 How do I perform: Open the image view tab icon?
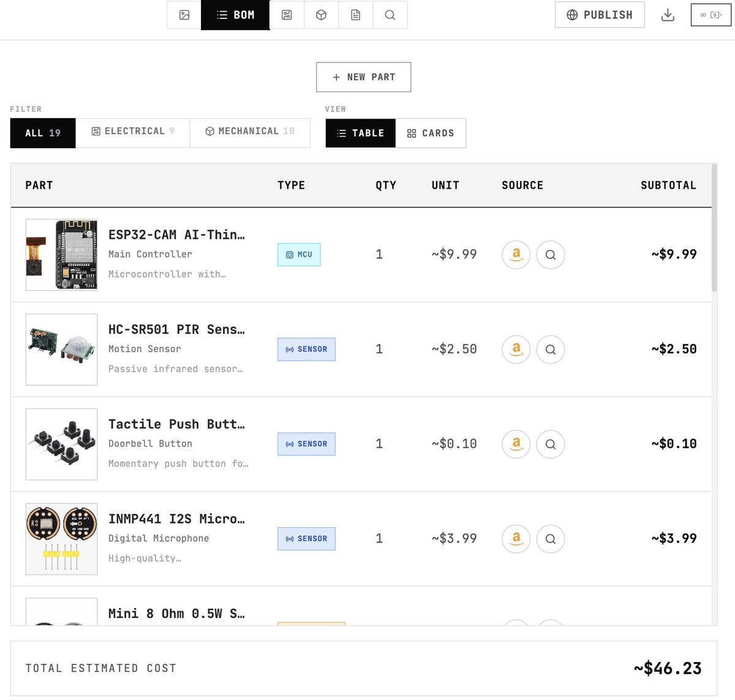(x=184, y=15)
